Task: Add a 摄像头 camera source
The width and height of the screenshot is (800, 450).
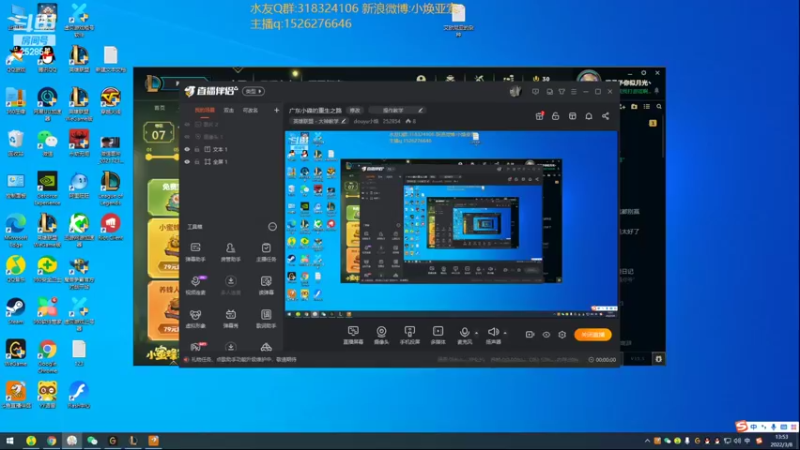Action: 381,335
